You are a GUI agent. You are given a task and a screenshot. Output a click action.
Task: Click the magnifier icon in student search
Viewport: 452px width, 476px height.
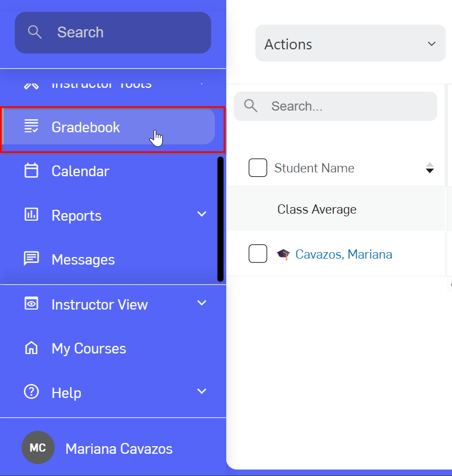point(251,106)
